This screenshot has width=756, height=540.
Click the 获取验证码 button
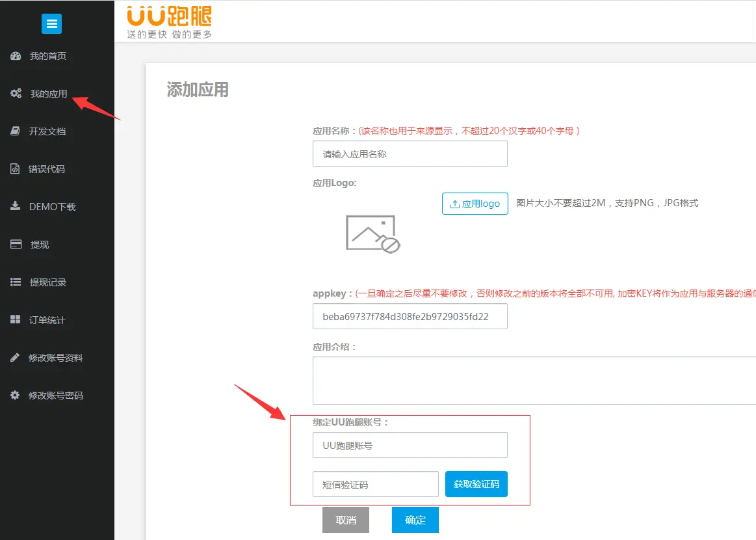[476, 484]
